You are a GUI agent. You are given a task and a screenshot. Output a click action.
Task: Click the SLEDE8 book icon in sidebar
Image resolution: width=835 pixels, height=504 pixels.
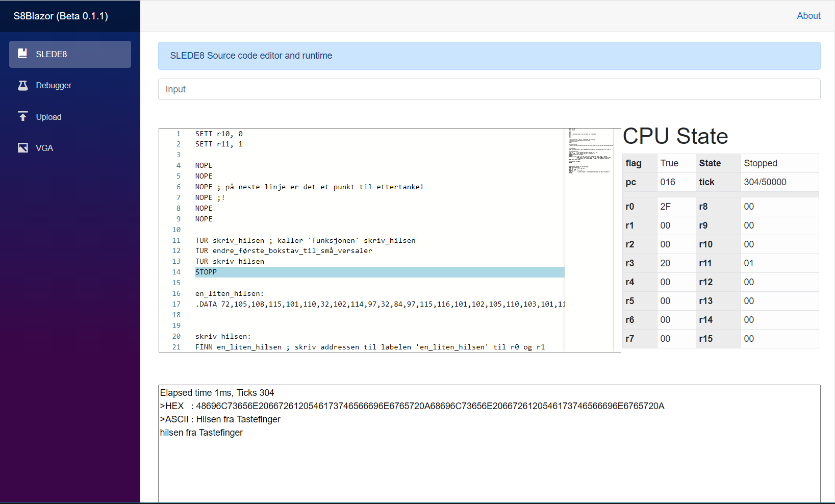[x=22, y=54]
